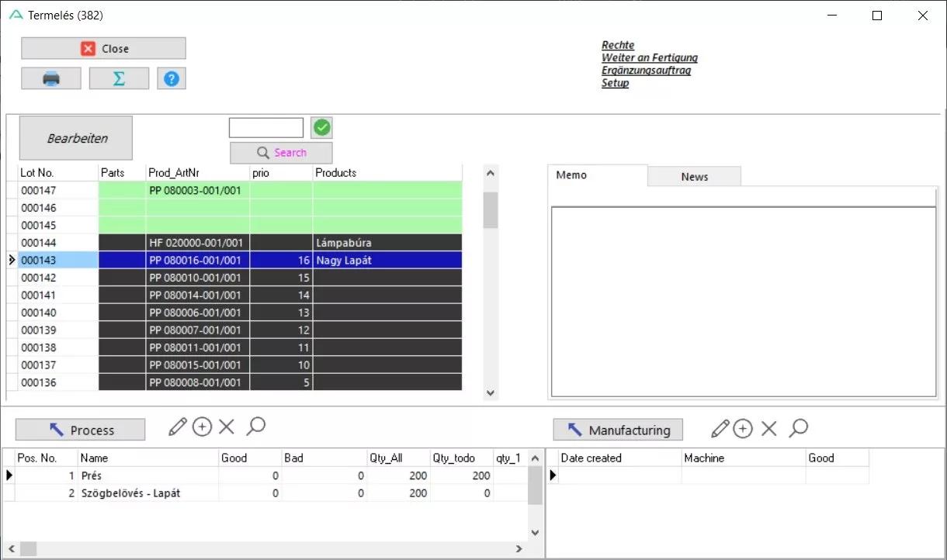Edit process entry with the pencil icon
The image size is (947, 560).
point(178,427)
